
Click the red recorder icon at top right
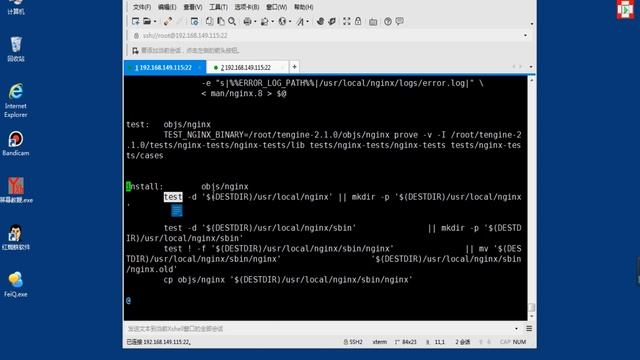click(625, 9)
